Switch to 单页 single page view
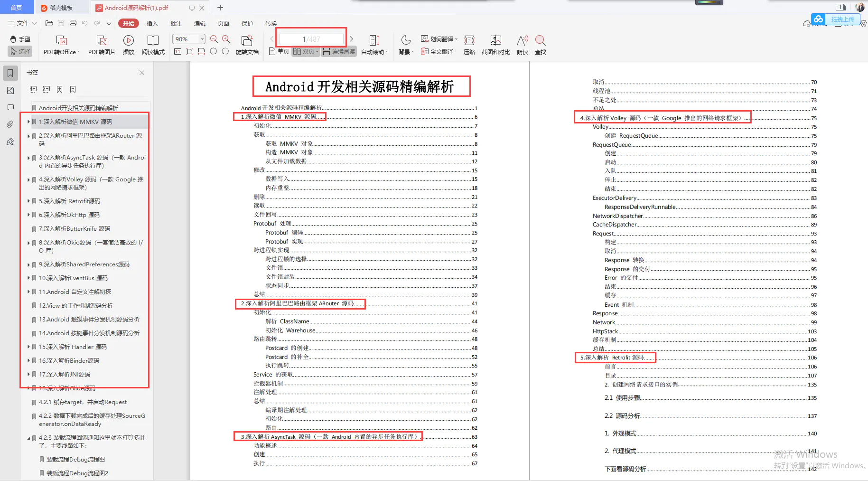 click(279, 51)
